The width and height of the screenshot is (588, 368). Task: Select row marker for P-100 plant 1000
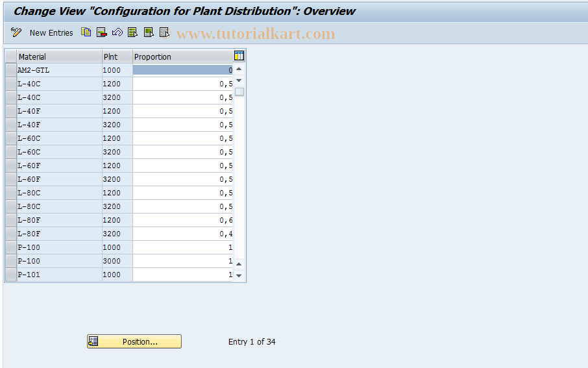click(11, 247)
